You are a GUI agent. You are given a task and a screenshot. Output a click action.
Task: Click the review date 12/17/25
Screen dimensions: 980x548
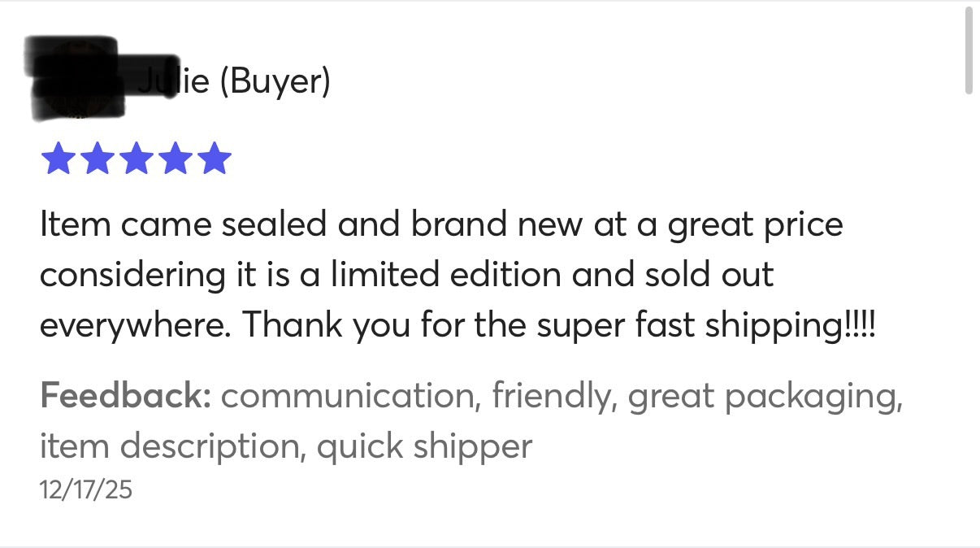[85, 489]
